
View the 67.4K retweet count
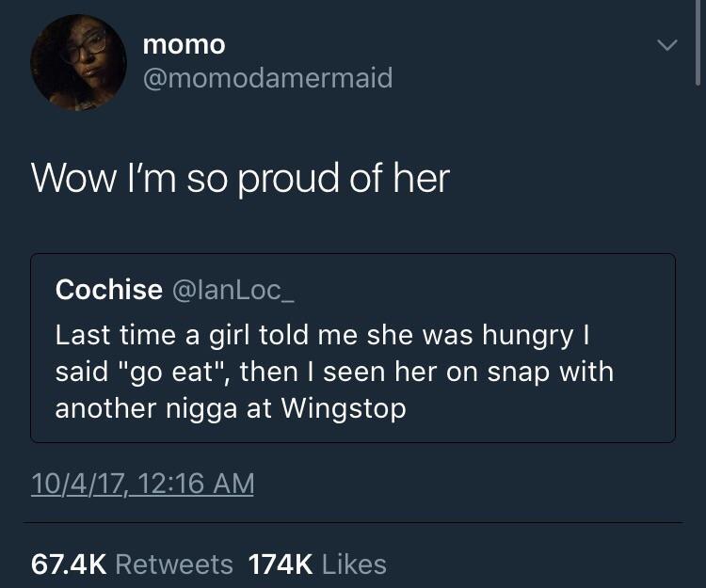(71, 564)
